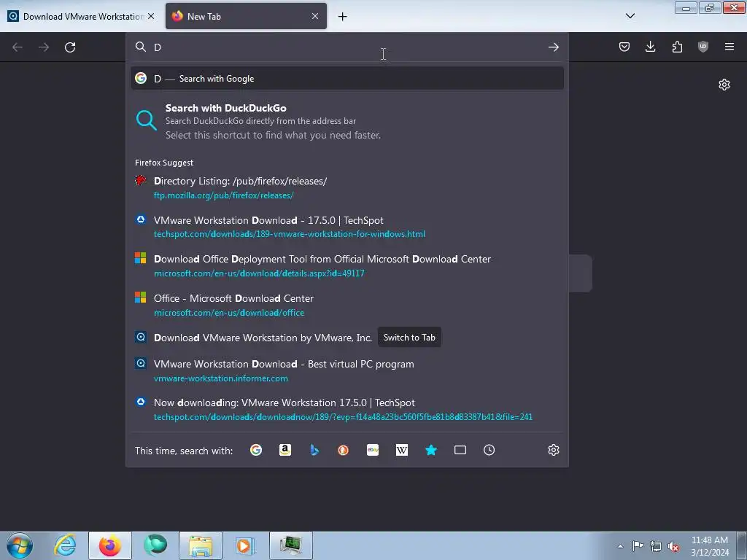
Task: Click the address bar go arrow
Action: tap(553, 47)
